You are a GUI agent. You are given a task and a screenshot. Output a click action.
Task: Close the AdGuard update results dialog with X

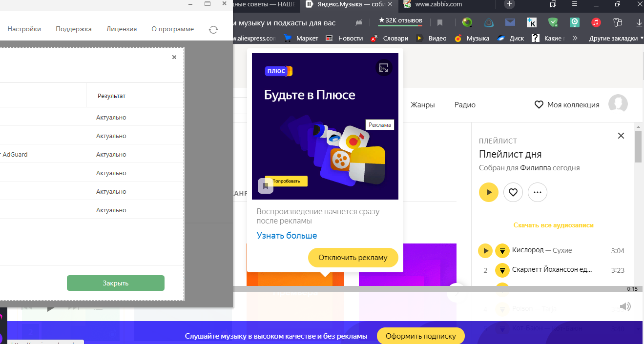pos(174,57)
